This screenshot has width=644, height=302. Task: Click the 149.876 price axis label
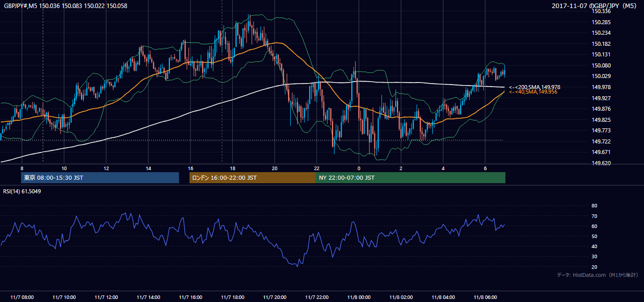602,109
